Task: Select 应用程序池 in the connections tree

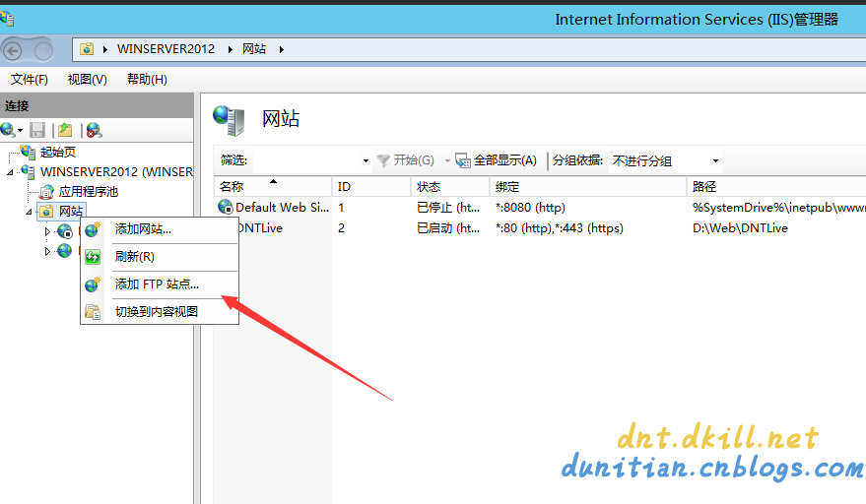Action: (x=89, y=192)
